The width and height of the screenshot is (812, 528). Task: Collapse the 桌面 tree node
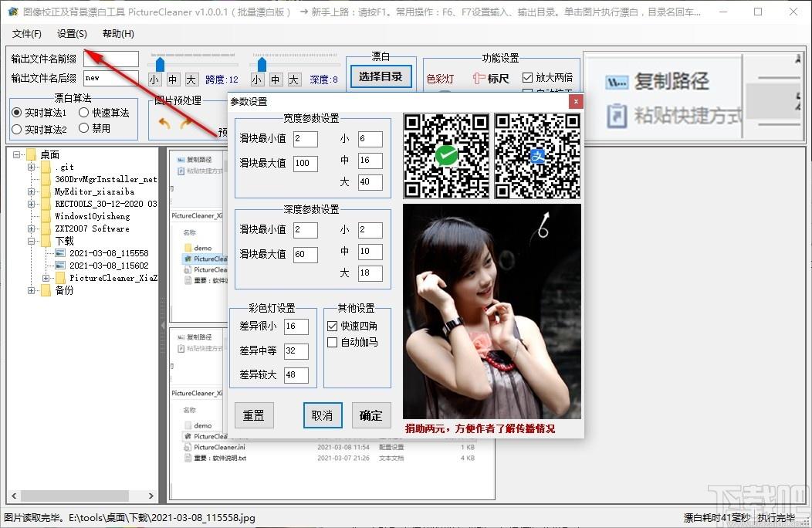pos(16,154)
